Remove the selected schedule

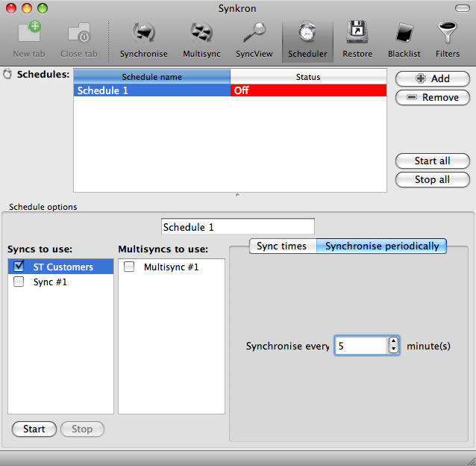click(433, 98)
